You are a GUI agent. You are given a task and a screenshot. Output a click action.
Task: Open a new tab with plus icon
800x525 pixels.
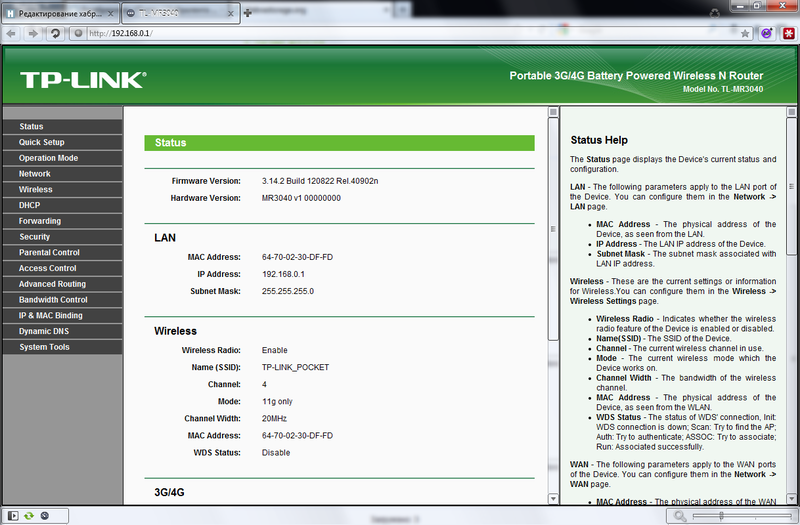(x=247, y=13)
